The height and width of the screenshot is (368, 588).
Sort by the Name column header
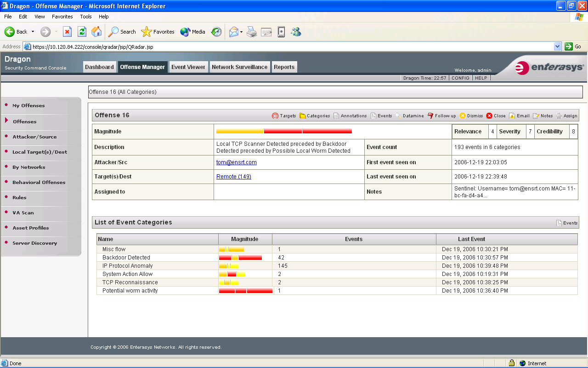(158, 239)
